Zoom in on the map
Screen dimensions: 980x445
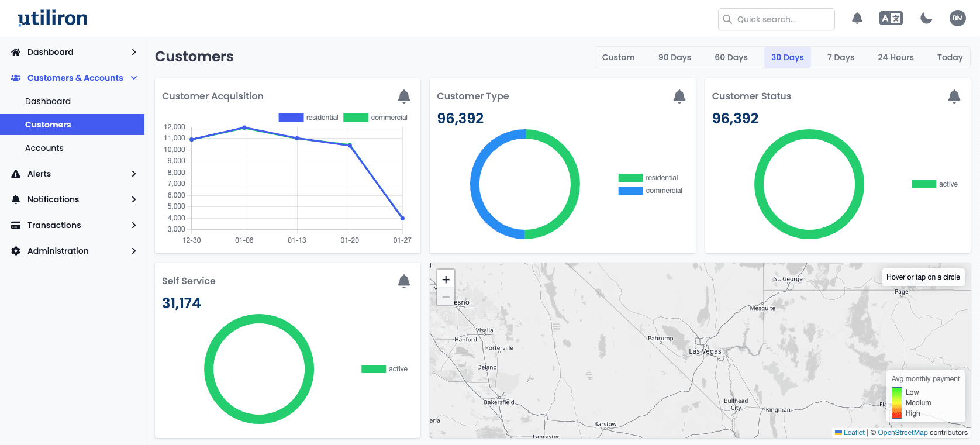446,280
